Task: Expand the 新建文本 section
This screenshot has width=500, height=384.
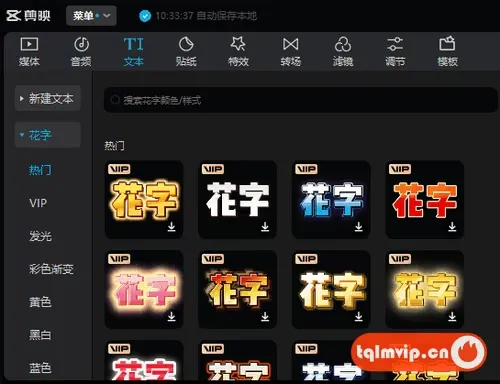Action: click(x=48, y=98)
